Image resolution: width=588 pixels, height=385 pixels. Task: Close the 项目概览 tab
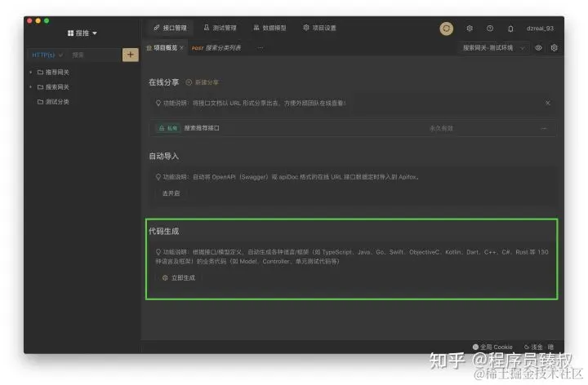coord(181,48)
